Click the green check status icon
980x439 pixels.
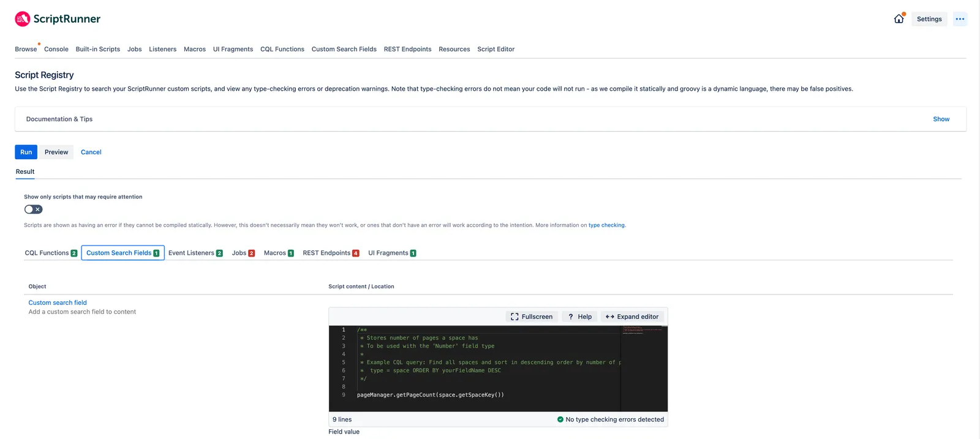point(560,419)
